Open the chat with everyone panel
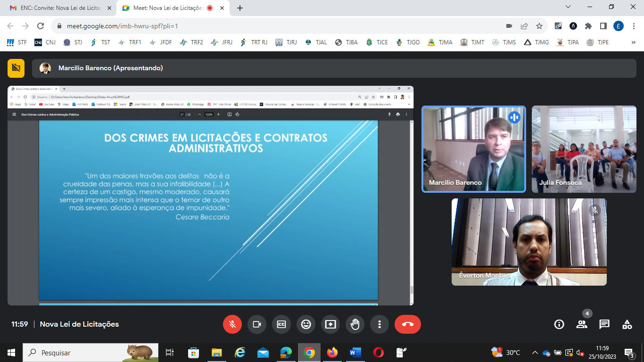This screenshot has width=644, height=362. (x=604, y=324)
